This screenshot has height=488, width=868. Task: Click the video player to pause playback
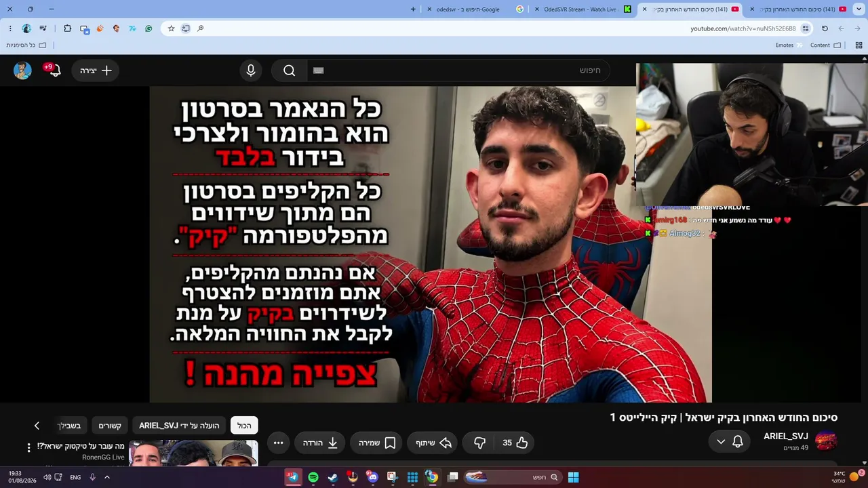pyautogui.click(x=431, y=244)
